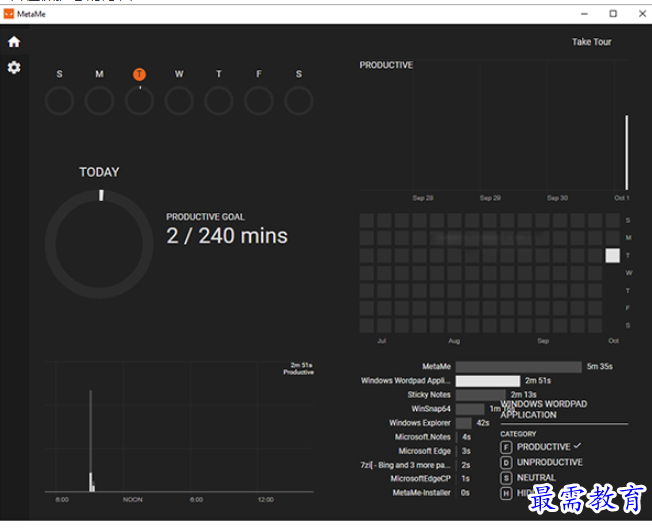This screenshot has height=530, width=652.
Task: Click the MetaMe-Installer app row
Action: tap(431, 493)
